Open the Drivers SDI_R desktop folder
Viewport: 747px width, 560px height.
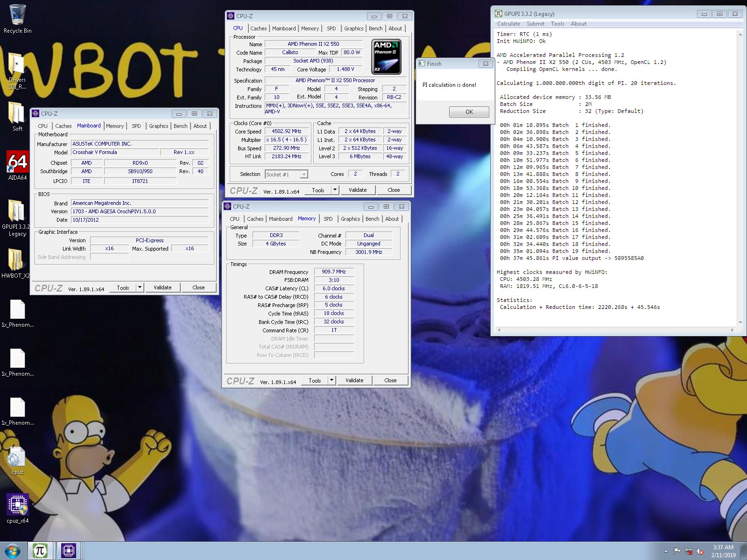pyautogui.click(x=17, y=70)
